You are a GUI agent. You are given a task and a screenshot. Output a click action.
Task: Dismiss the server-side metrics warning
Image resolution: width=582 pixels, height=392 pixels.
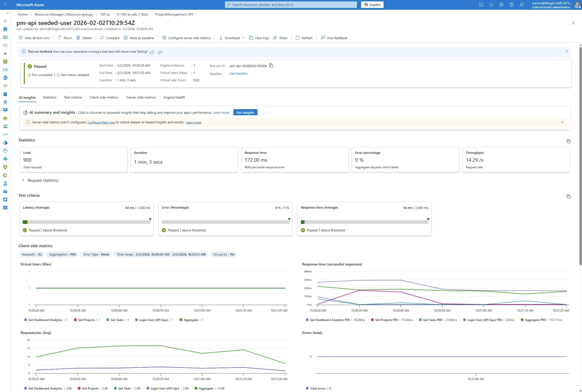click(562, 122)
